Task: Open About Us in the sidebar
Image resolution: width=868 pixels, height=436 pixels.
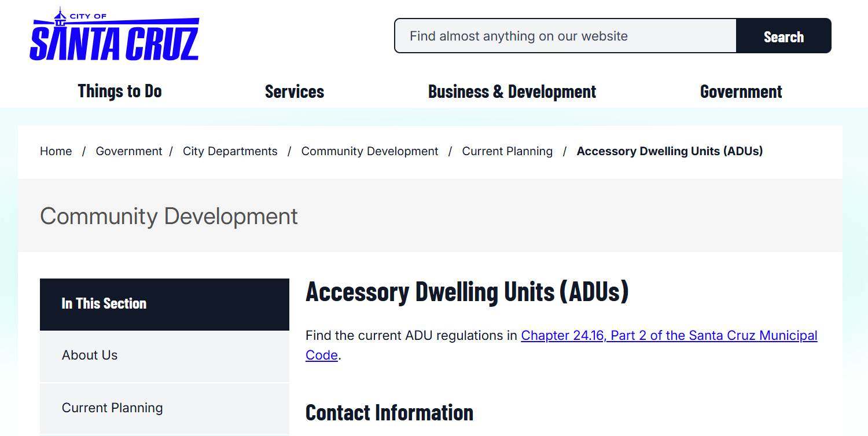Action: pos(90,355)
